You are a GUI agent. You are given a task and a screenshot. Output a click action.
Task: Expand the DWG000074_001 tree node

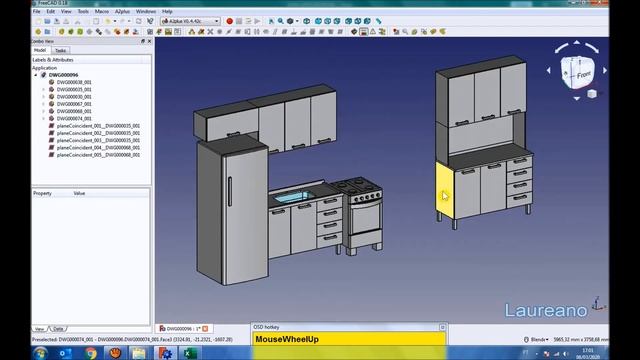coord(43,118)
